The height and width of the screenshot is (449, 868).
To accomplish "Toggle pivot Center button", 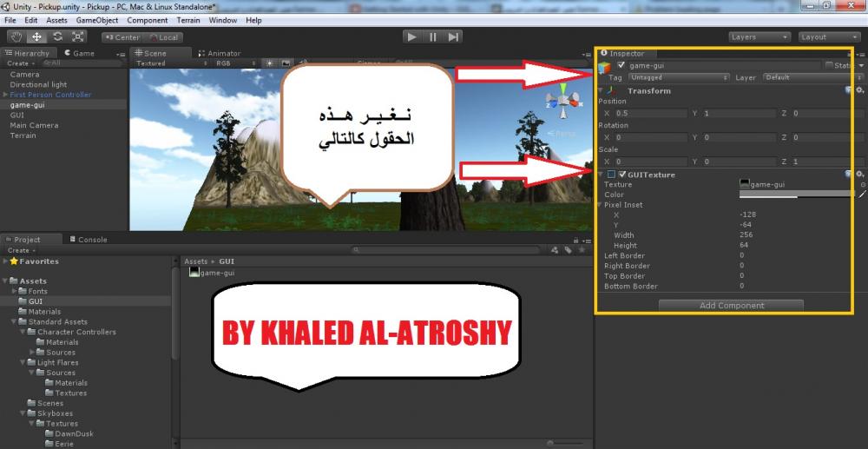I will (x=122, y=37).
